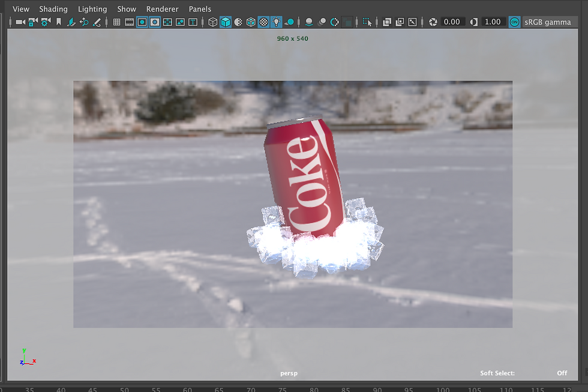Click the Gamma half-circle icon

point(474,22)
